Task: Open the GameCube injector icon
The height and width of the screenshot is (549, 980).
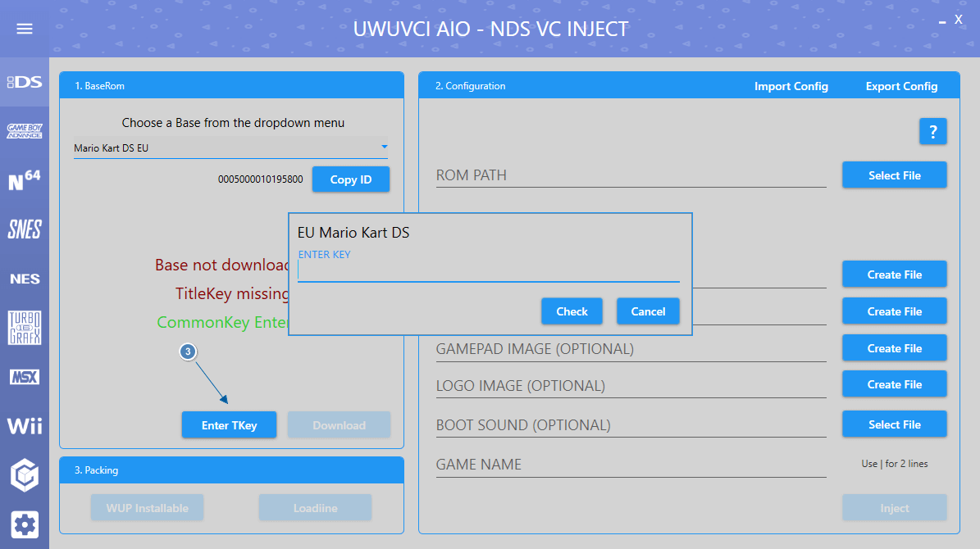Action: click(25, 475)
